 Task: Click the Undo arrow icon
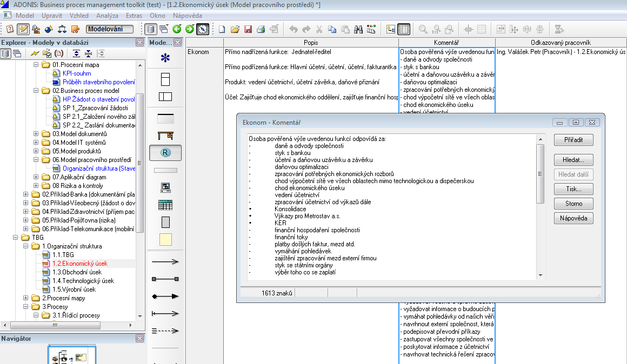294,29
